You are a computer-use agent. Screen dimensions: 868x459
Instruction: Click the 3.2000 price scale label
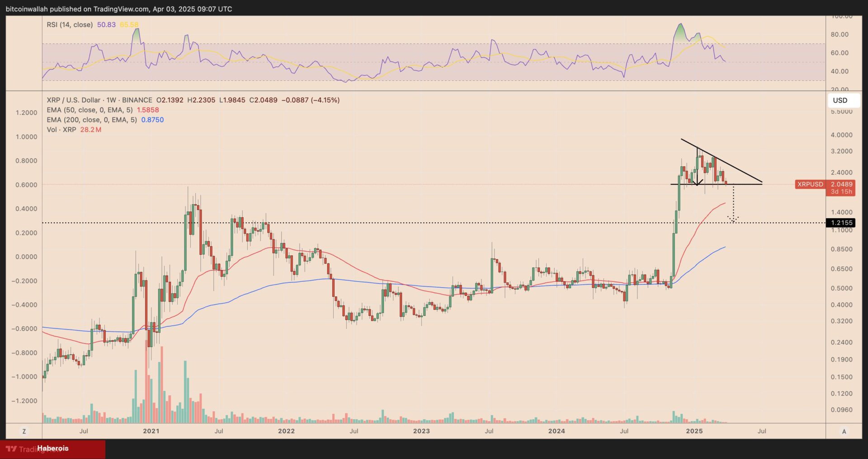[842, 151]
